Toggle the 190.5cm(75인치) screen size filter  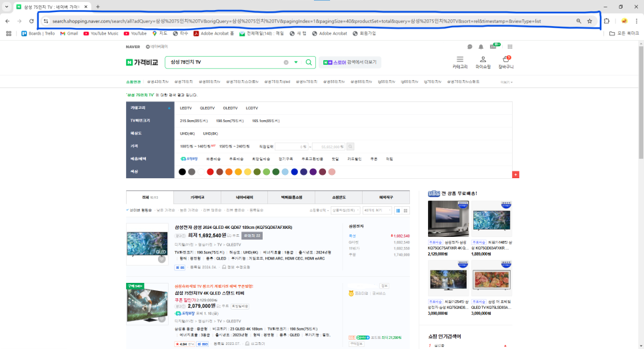coord(229,121)
